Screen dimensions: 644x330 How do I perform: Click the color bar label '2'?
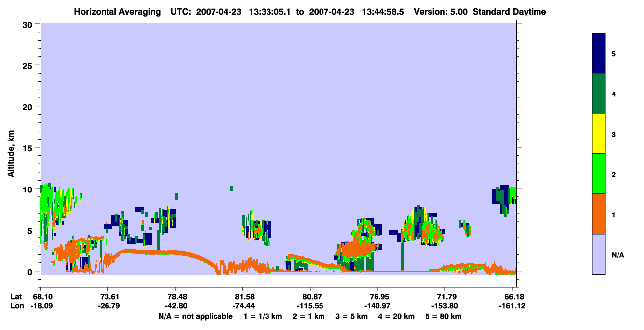click(x=614, y=174)
